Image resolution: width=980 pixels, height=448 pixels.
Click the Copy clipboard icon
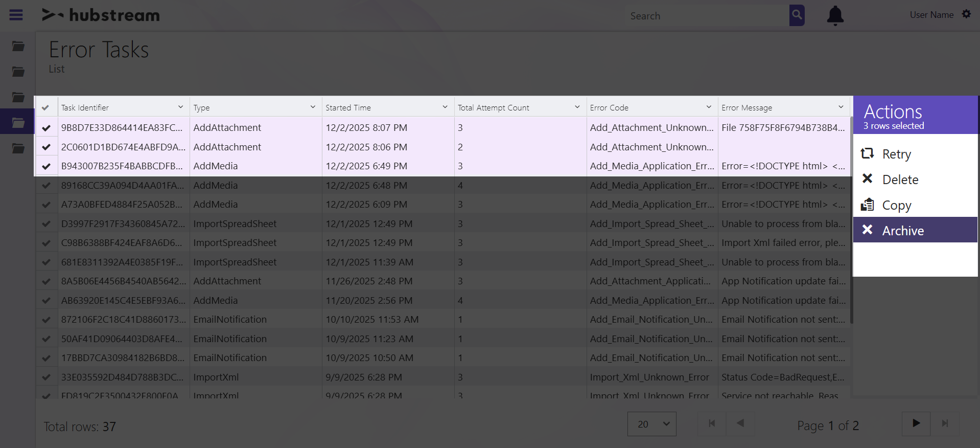[868, 205]
